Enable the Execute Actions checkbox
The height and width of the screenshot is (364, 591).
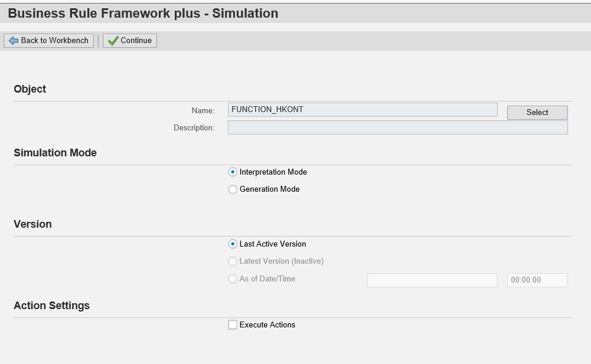click(x=233, y=325)
